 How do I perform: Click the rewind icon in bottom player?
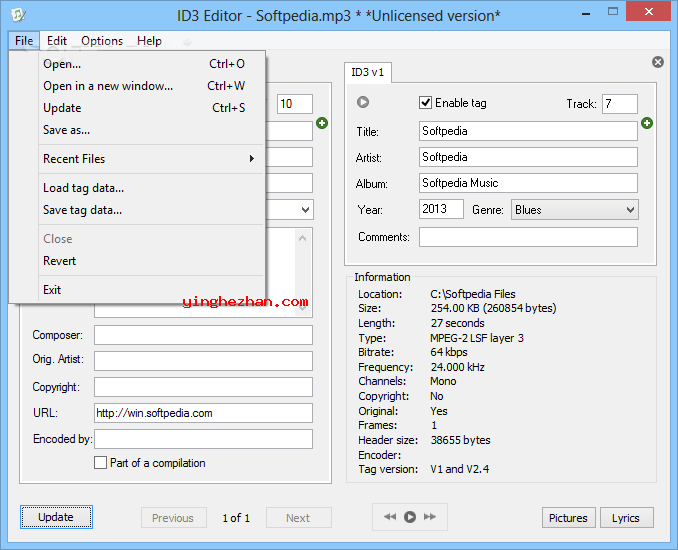tap(390, 517)
